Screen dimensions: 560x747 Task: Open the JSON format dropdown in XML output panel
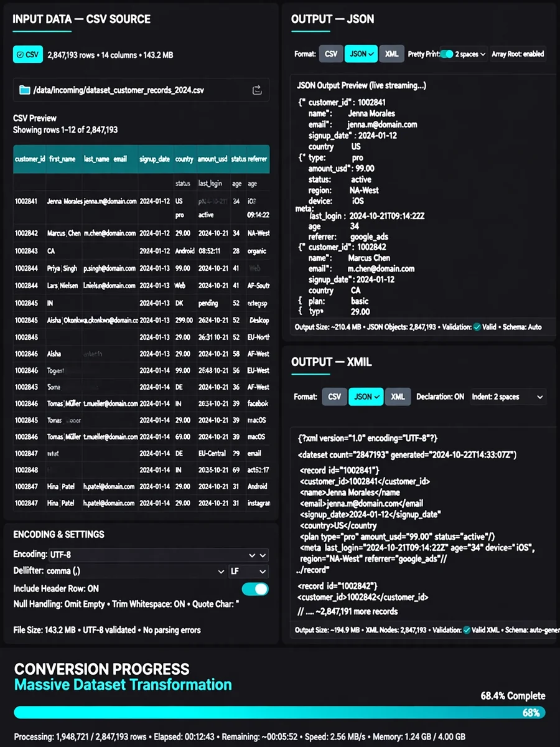pos(365,397)
